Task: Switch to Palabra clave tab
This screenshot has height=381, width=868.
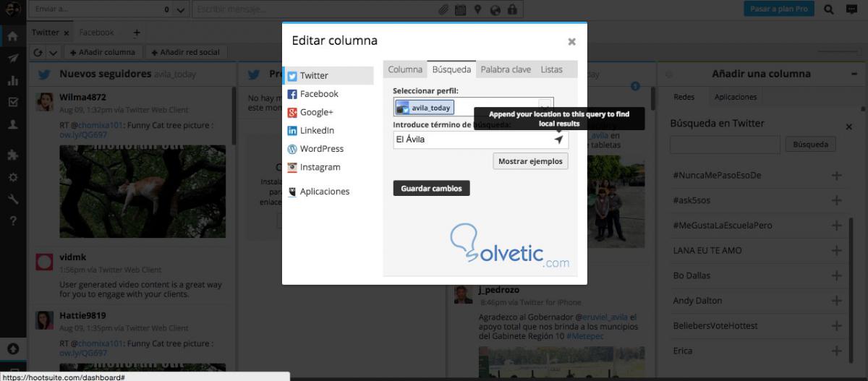Action: (506, 69)
